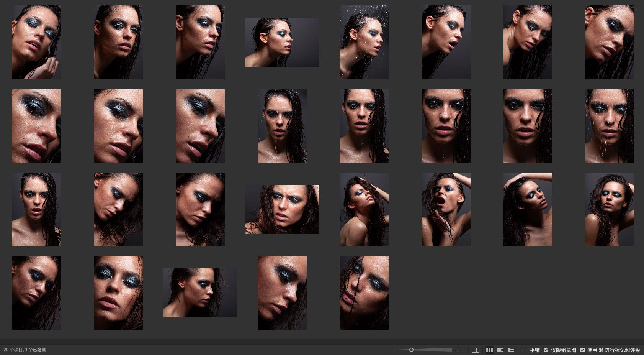
Task: Select the thumbnail with wide open mouth
Action: click(446, 209)
